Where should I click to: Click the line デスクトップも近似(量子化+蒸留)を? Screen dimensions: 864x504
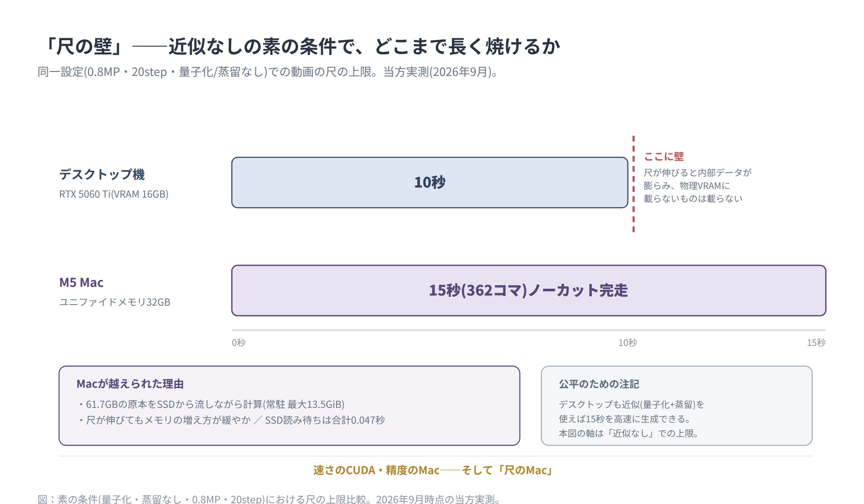click(631, 405)
